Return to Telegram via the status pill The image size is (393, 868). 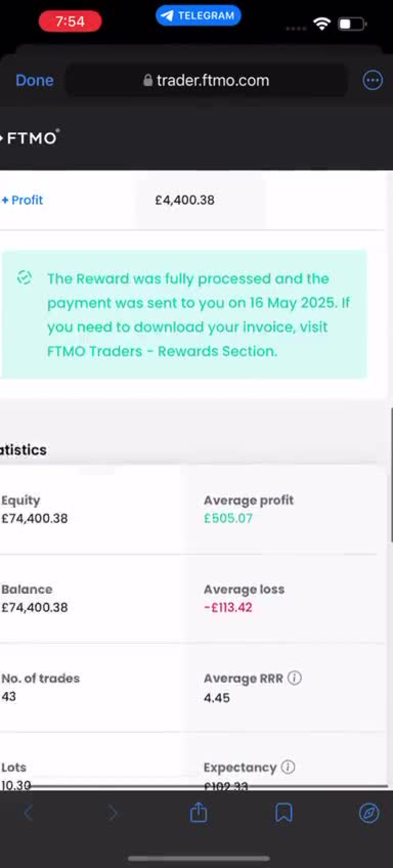(198, 16)
